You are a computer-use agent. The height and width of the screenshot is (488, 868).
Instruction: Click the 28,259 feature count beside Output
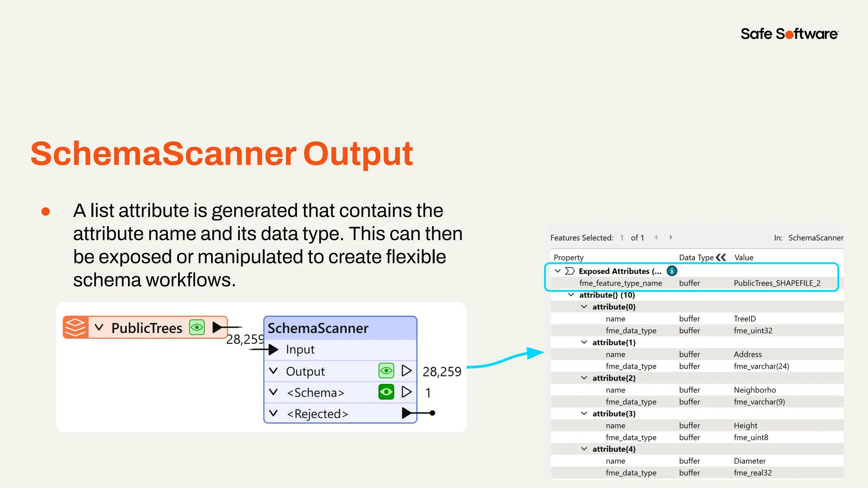pyautogui.click(x=442, y=372)
